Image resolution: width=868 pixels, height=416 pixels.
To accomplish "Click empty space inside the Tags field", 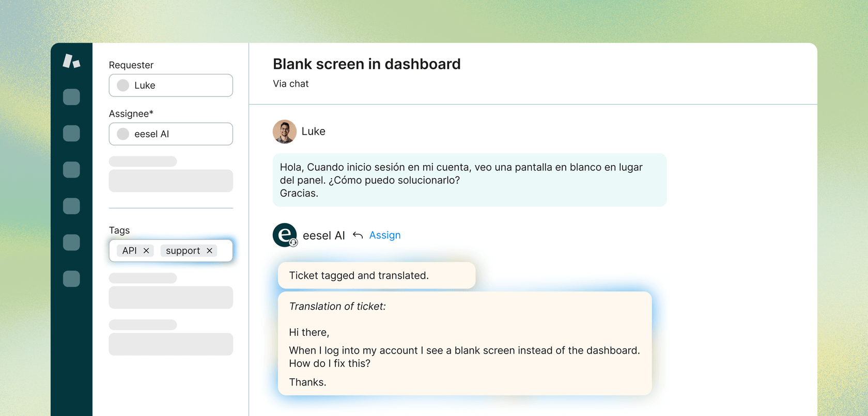I will (224, 251).
